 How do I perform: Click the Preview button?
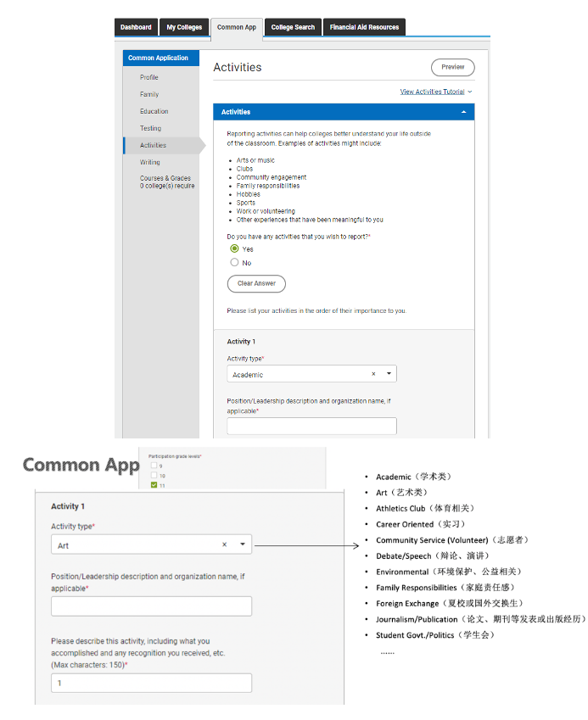[452, 67]
